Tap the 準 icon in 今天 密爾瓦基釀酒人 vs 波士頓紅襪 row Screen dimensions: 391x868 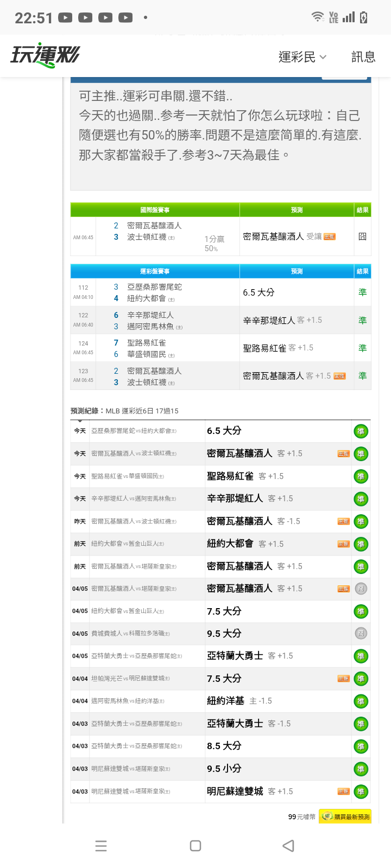click(361, 454)
